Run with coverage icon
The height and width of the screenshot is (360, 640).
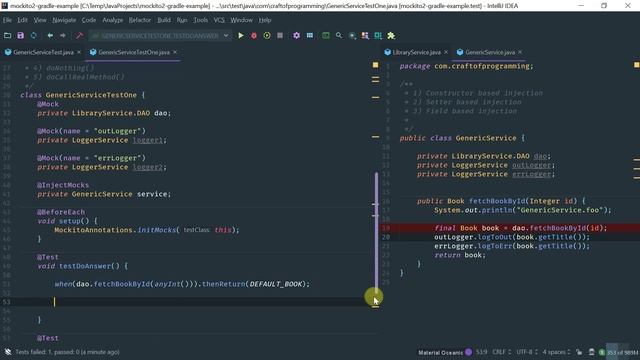tap(267, 36)
